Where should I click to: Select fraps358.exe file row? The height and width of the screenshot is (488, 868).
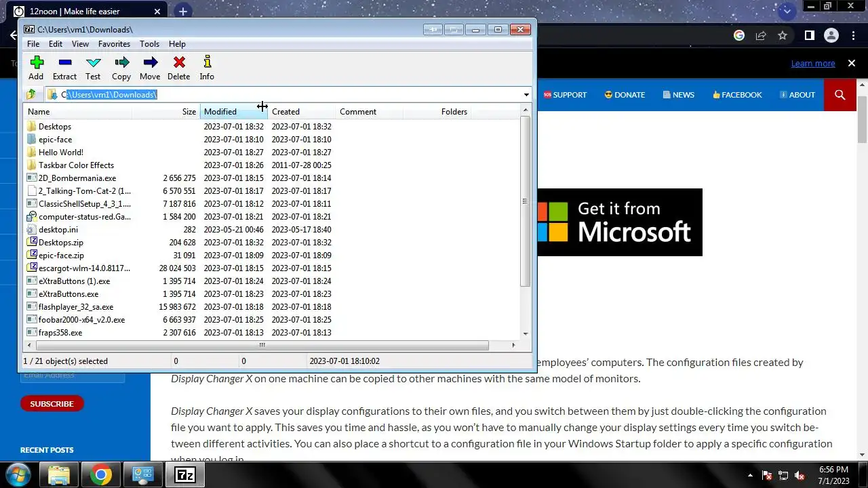[x=272, y=333]
